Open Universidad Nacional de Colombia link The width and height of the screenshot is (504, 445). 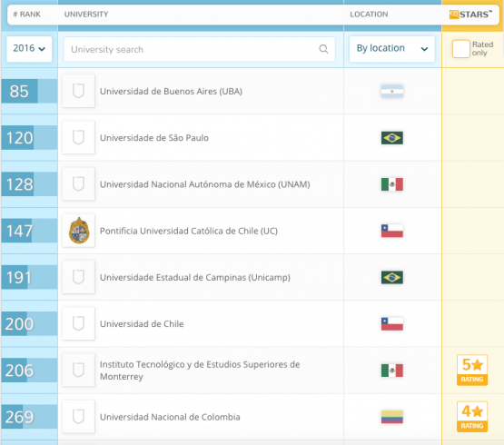coord(170,417)
